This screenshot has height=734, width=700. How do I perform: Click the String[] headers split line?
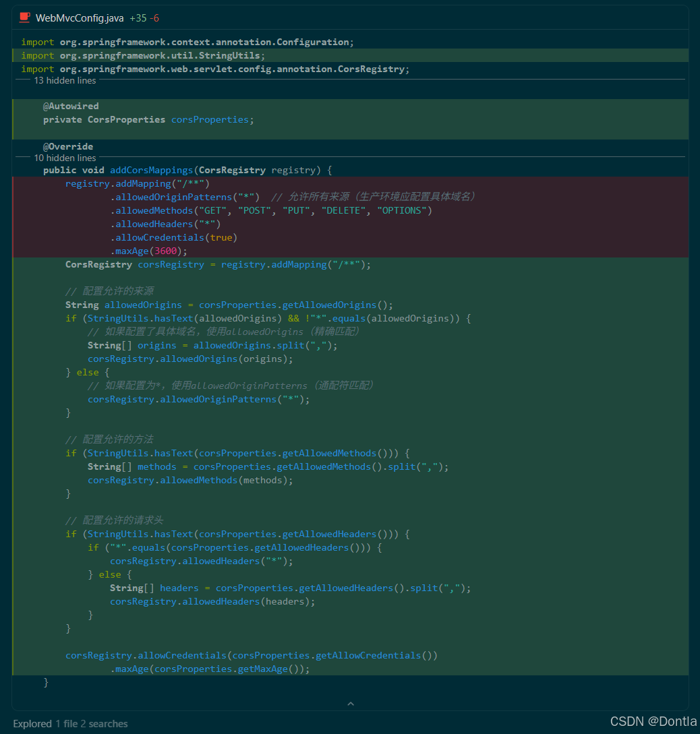pos(290,588)
